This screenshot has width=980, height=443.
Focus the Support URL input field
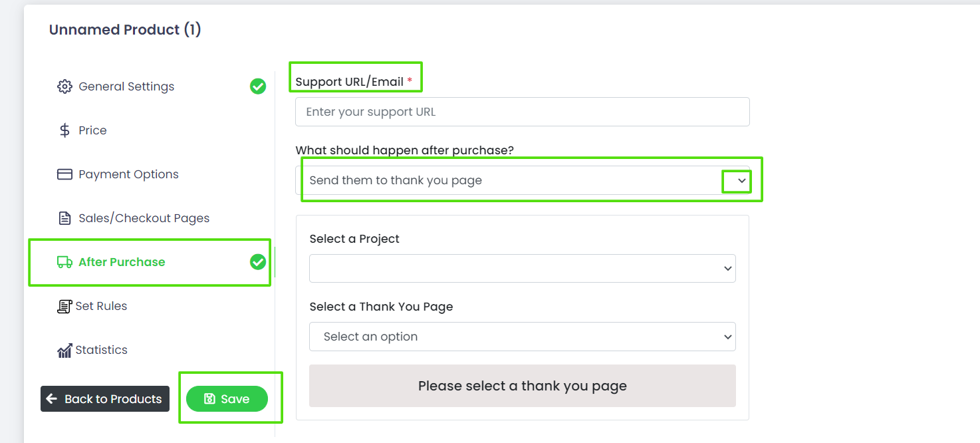[523, 112]
